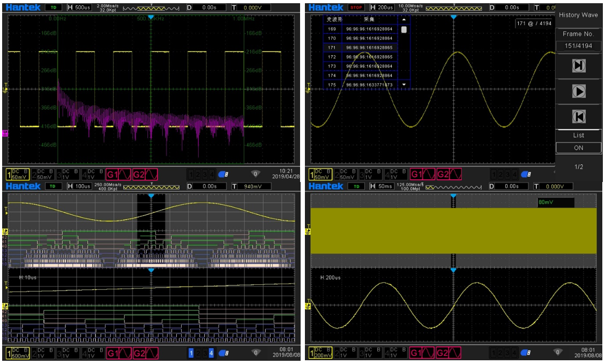Click the history list scrollbar thumb
Image resolution: width=605 pixels, height=364 pixels.
pyautogui.click(x=404, y=30)
